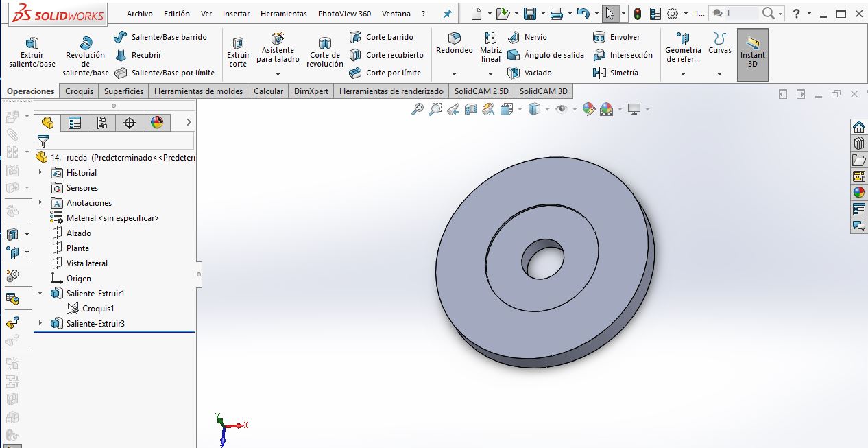Click the Intersección command
868x448 pixels.
(623, 55)
